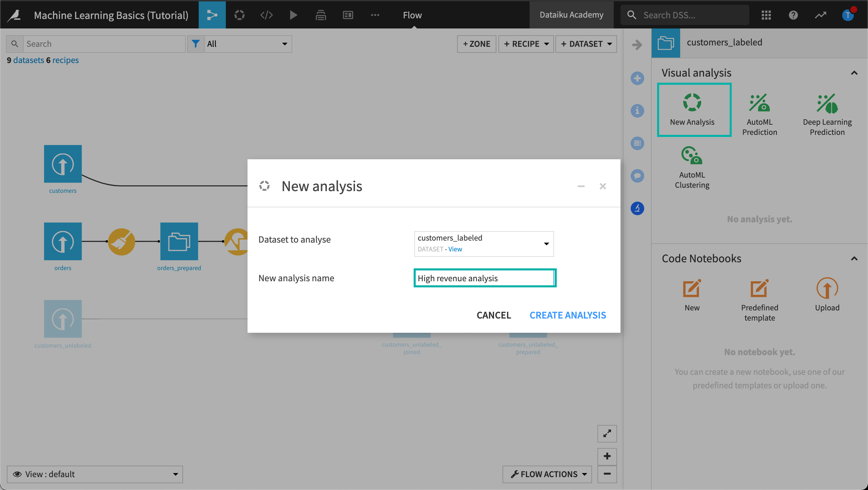The height and width of the screenshot is (490, 868).
Task: Open the Flow menu icon
Action: (x=212, y=15)
